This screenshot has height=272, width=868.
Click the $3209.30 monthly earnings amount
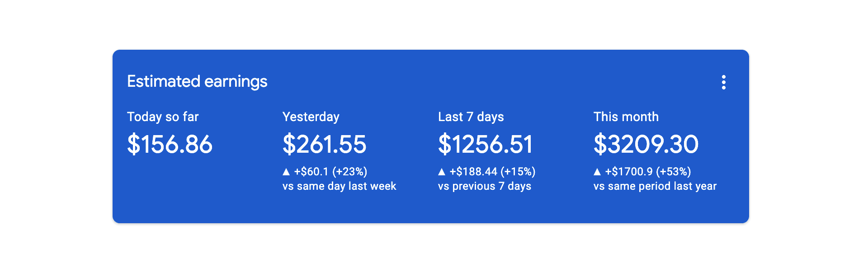pyautogui.click(x=646, y=145)
